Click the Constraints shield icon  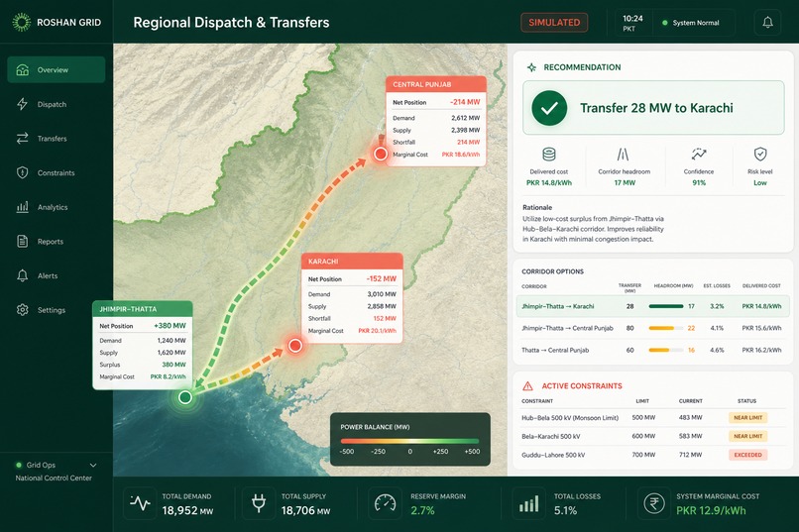[23, 172]
